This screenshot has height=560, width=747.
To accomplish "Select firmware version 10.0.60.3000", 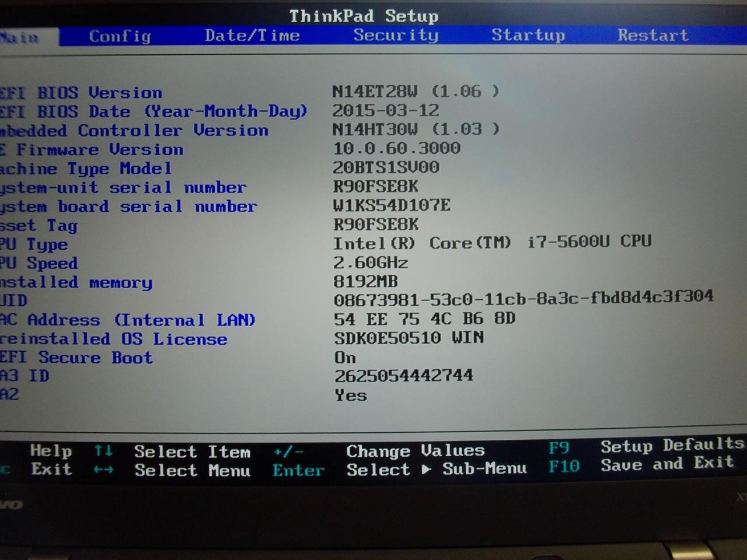I will click(397, 148).
